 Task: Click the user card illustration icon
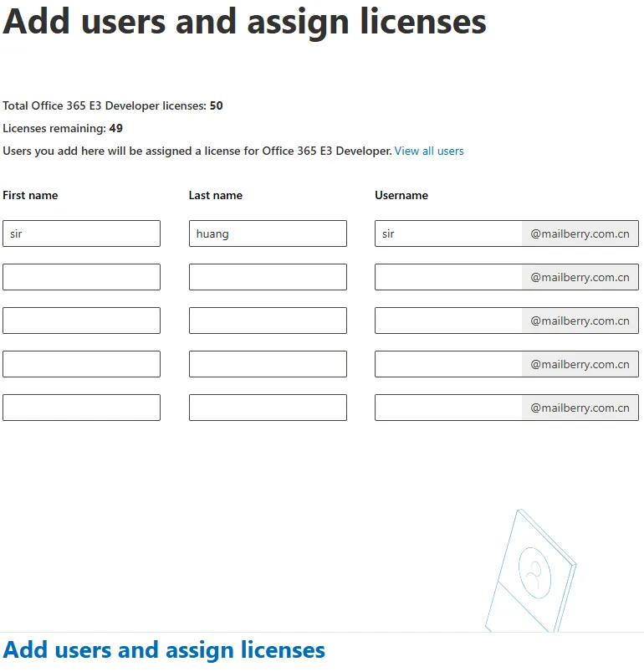[531, 571]
